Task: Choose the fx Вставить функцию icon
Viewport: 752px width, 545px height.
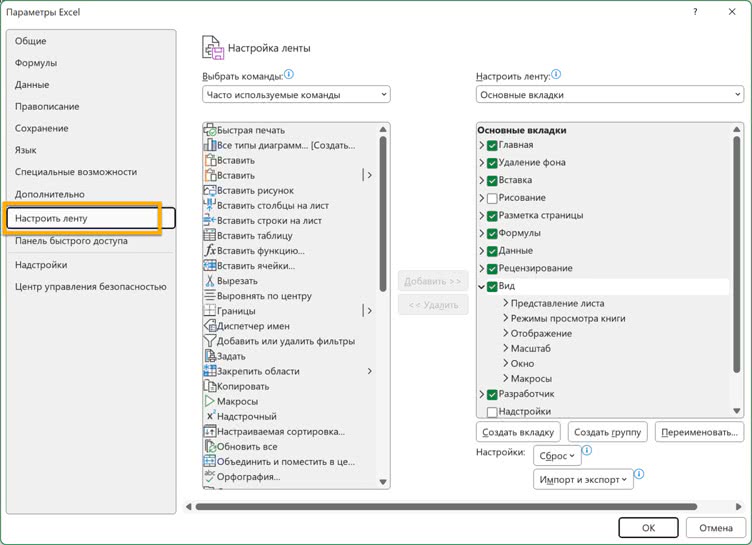Action: pyautogui.click(x=210, y=250)
